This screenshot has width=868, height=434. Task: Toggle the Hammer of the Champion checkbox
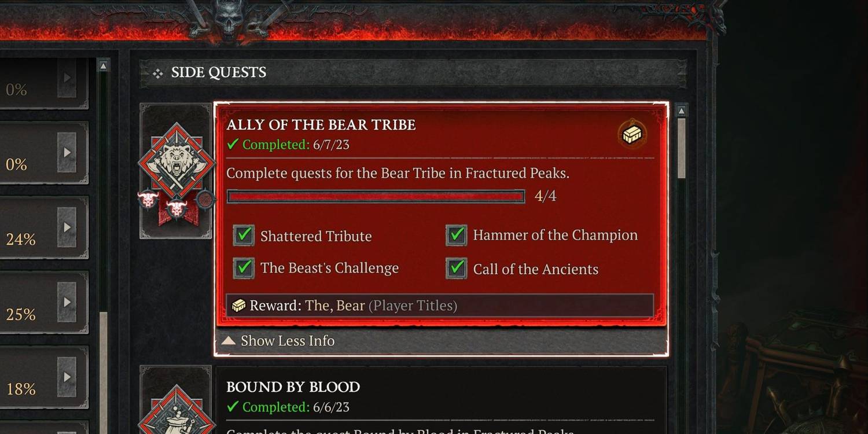(457, 235)
